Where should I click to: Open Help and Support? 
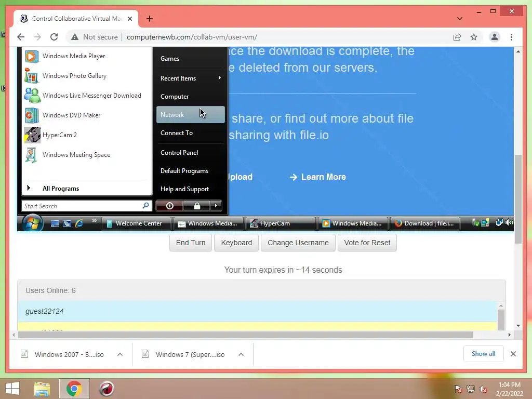point(190,189)
